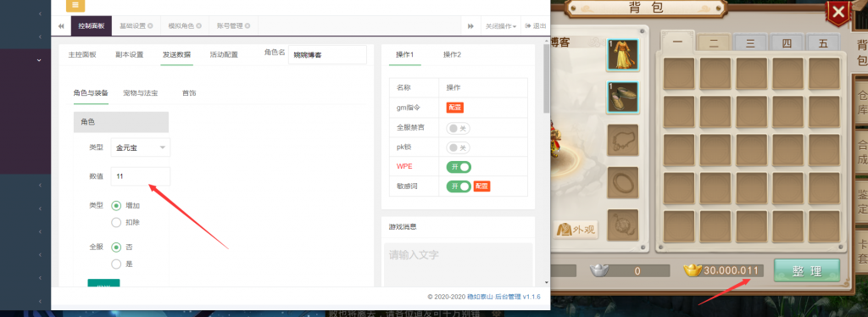868x317 pixels.
Task: Click the gold ingot currency icon
Action: [x=693, y=270]
